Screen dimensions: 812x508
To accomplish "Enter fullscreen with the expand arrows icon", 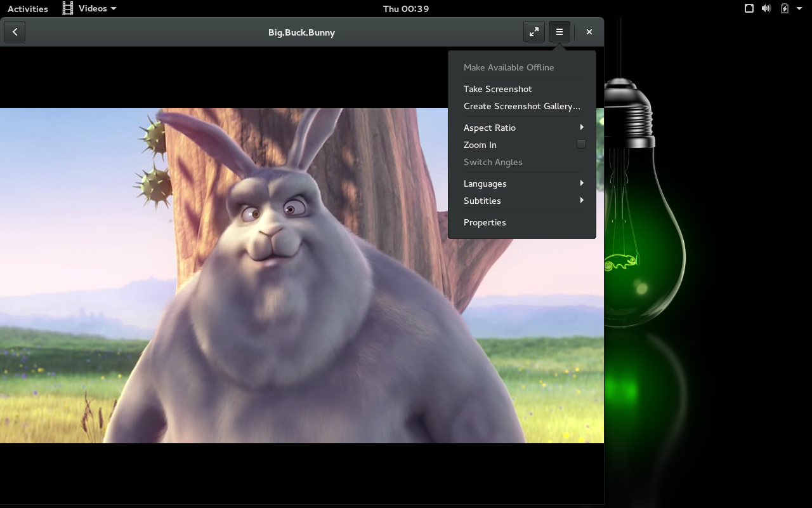I will coord(534,32).
